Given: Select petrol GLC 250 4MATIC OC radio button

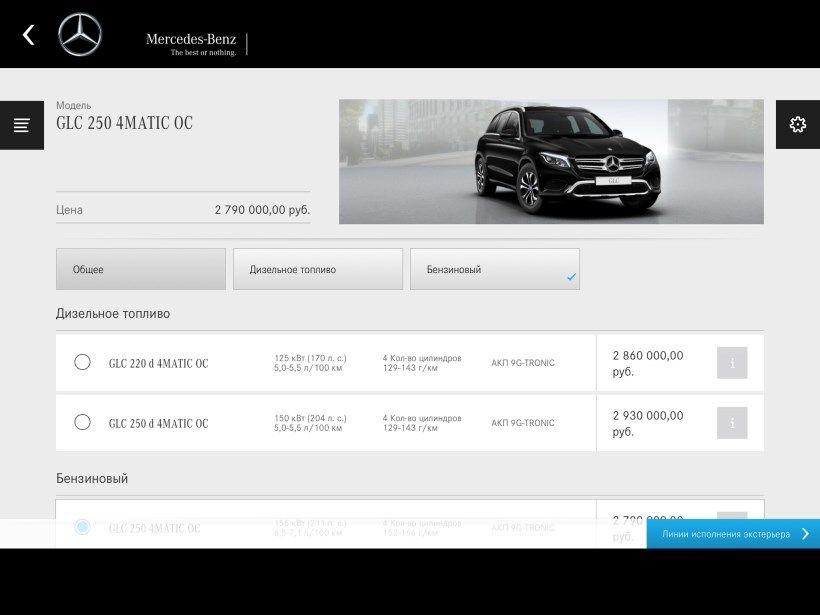Looking at the screenshot, I should [x=83, y=526].
